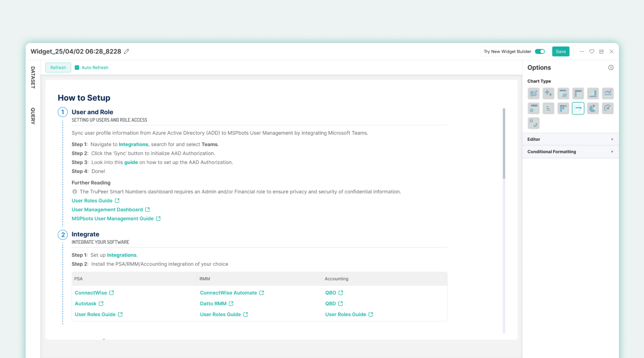
Task: Pick the pivot swap layout chart type
Action: [x=533, y=123]
